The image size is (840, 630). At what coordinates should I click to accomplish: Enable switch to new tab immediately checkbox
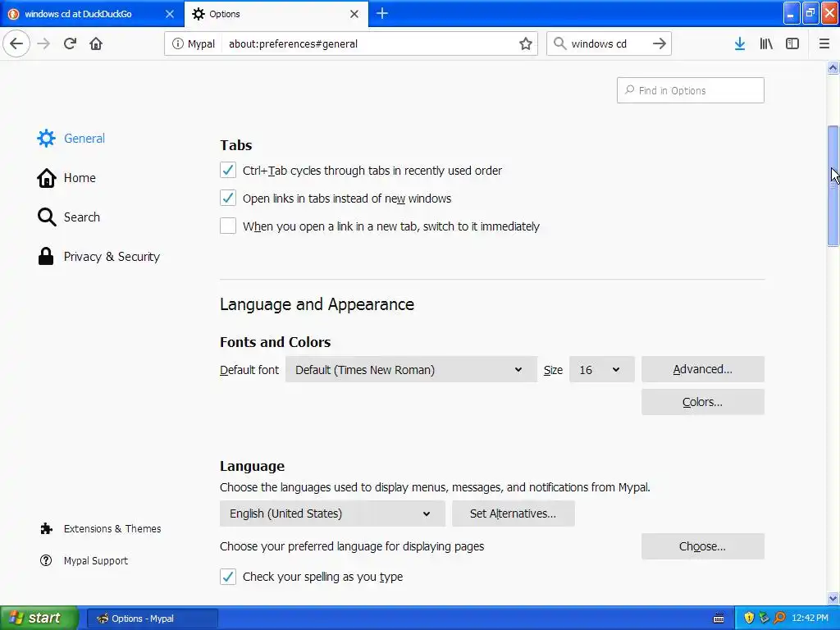click(228, 226)
